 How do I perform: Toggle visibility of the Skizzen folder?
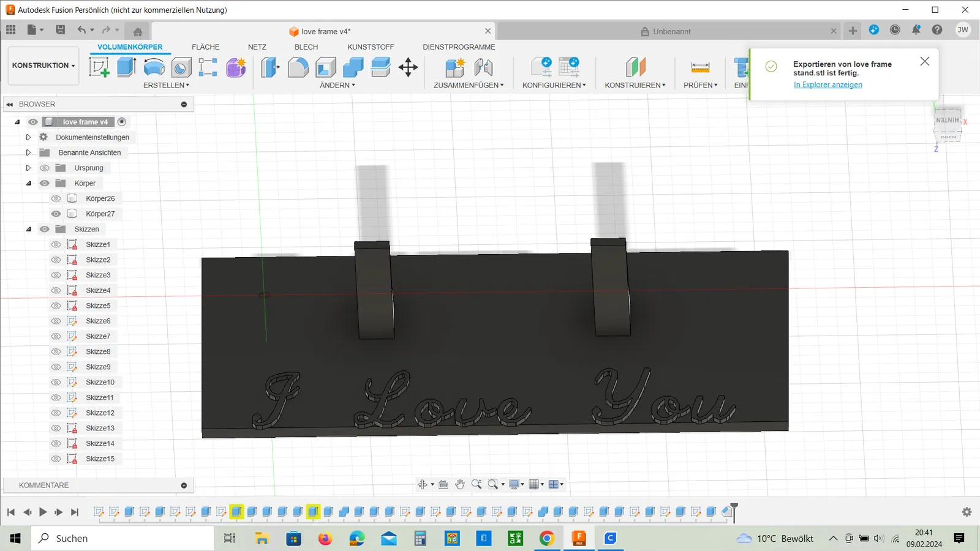(45, 229)
